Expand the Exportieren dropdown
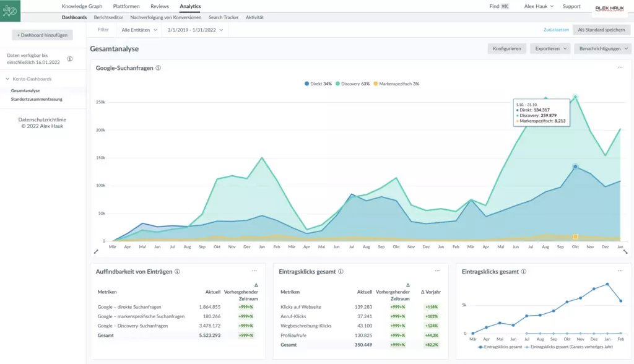Screen dimensions: 634x364 pos(551,48)
